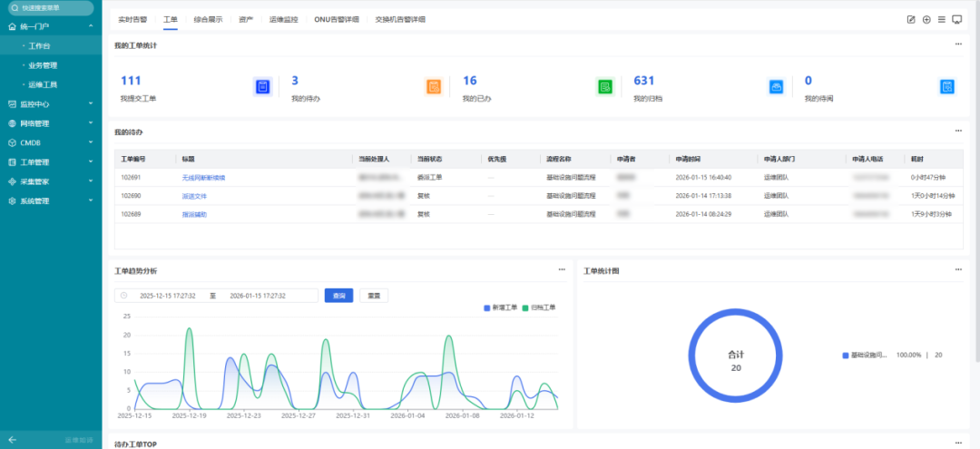
Task: Open the hamburger list icon at top right
Action: tap(941, 19)
